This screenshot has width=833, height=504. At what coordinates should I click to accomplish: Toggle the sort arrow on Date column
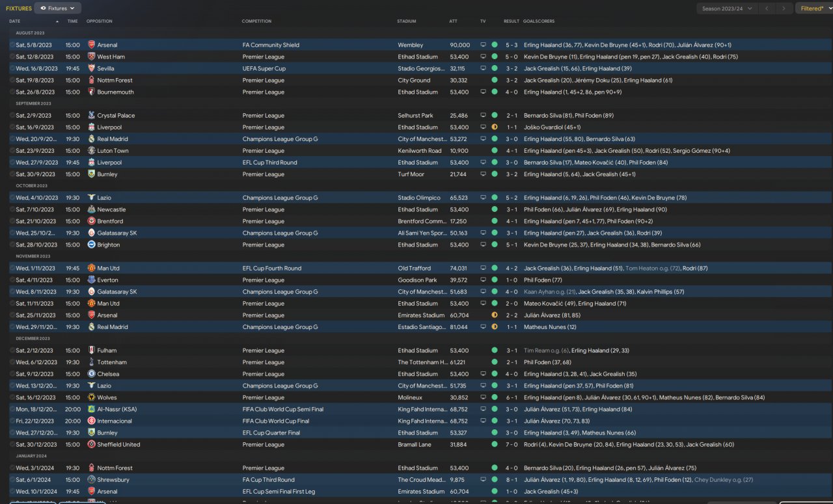(x=57, y=21)
